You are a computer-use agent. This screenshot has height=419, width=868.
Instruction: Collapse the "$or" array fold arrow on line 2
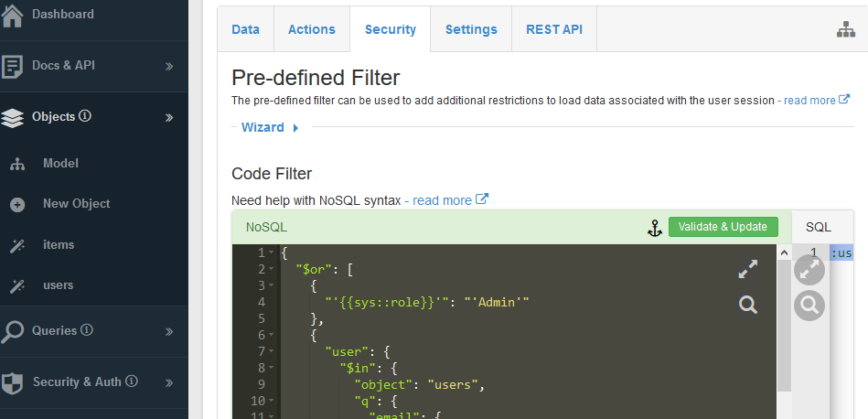coord(273,269)
